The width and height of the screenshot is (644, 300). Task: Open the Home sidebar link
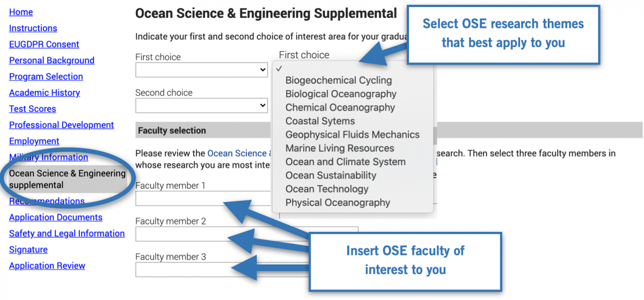click(21, 12)
